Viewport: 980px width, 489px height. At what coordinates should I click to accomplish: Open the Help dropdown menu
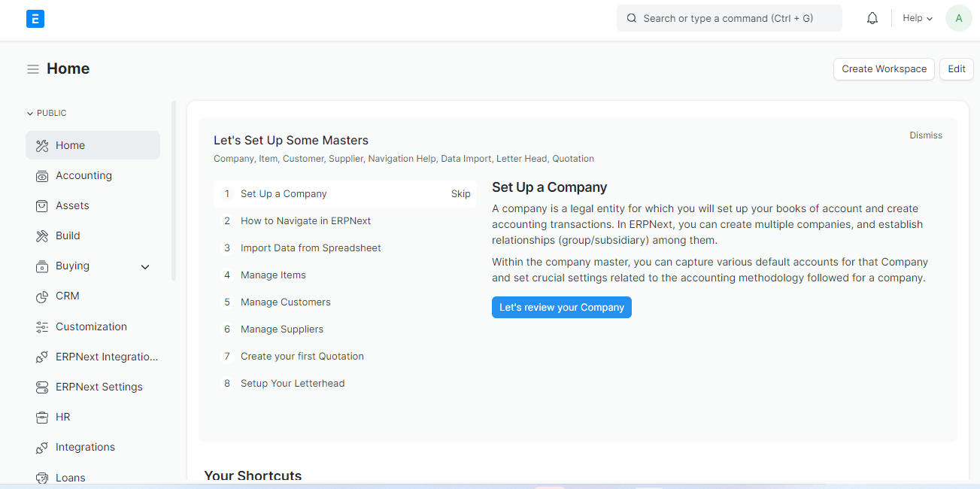point(917,19)
